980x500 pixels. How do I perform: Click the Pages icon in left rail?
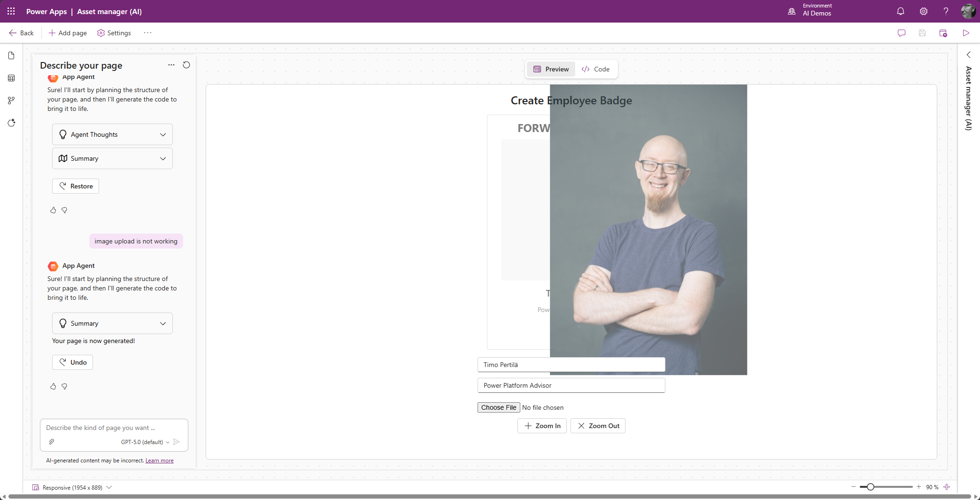[11, 56]
